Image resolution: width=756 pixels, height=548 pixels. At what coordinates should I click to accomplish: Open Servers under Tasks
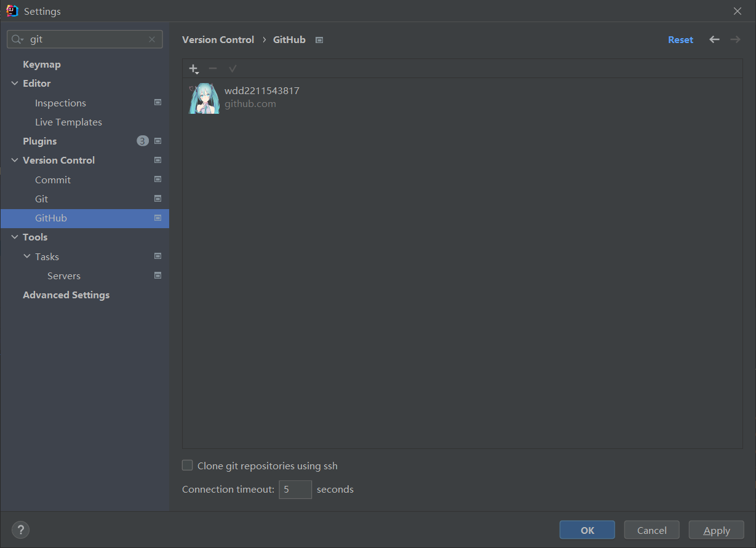[x=64, y=276]
